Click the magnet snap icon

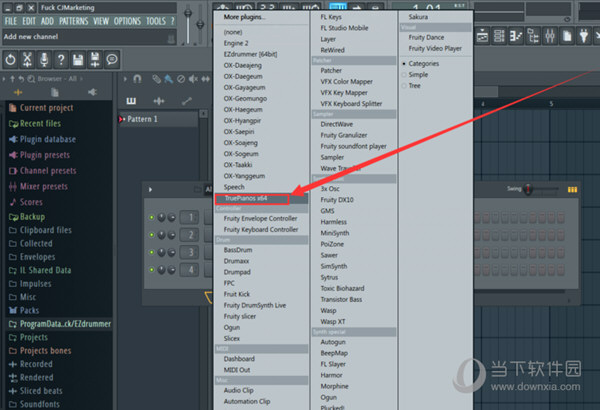(137, 79)
